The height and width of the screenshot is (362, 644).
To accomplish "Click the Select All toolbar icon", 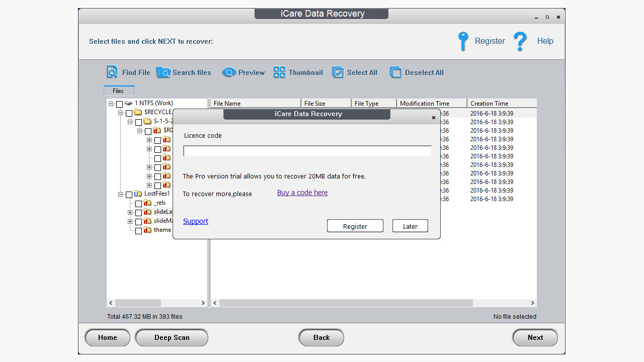I will point(338,72).
